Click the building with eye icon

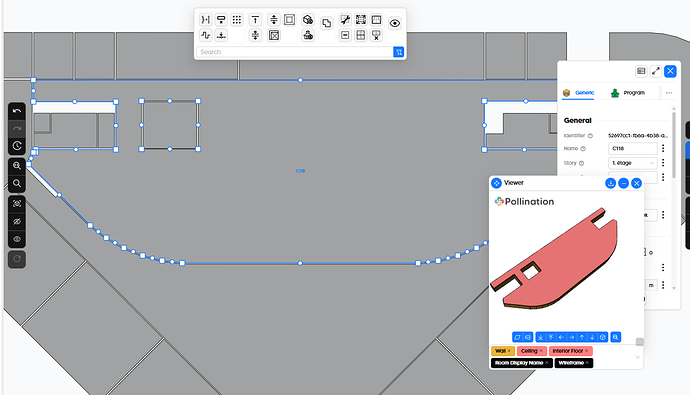tap(308, 35)
